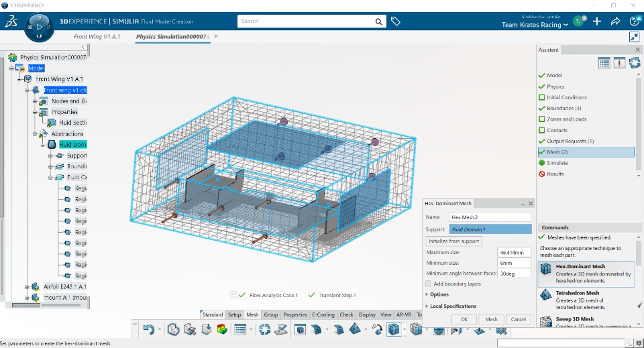Cancel the Hex Dominant Mesh dialog

click(519, 319)
